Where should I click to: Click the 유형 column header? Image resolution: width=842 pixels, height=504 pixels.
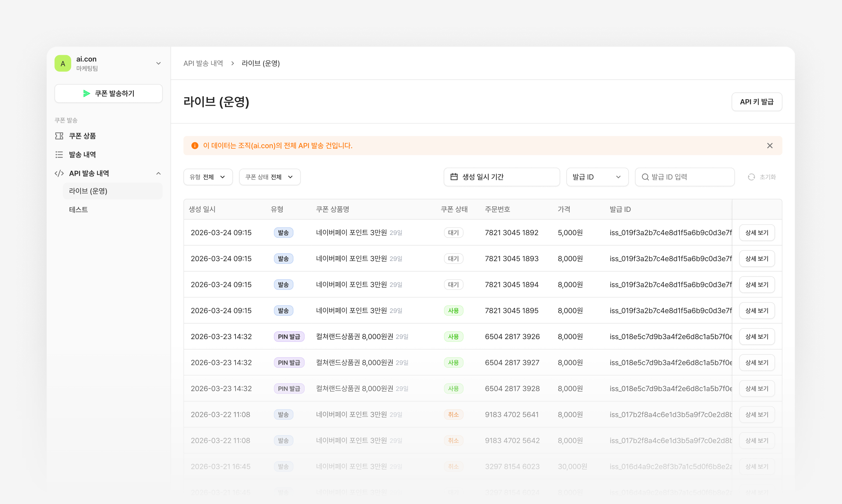tap(277, 209)
